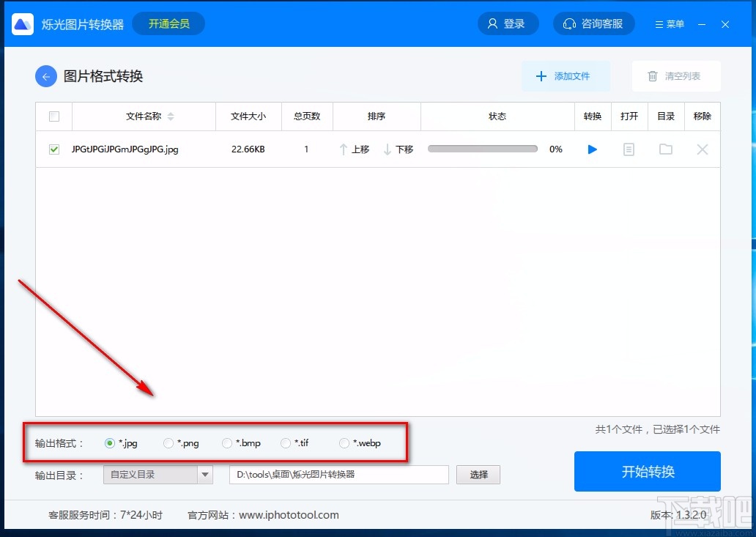
Task: Toggle the select-all checkbox in the table header
Action: [53, 116]
